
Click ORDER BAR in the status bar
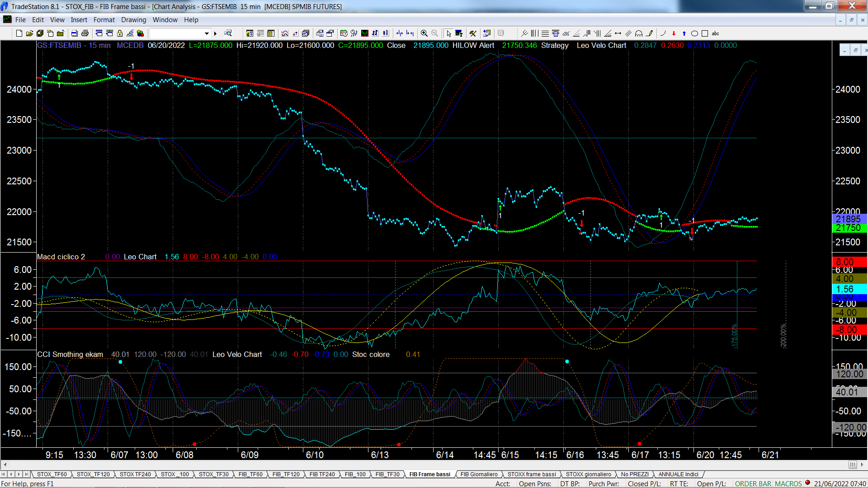(x=753, y=484)
